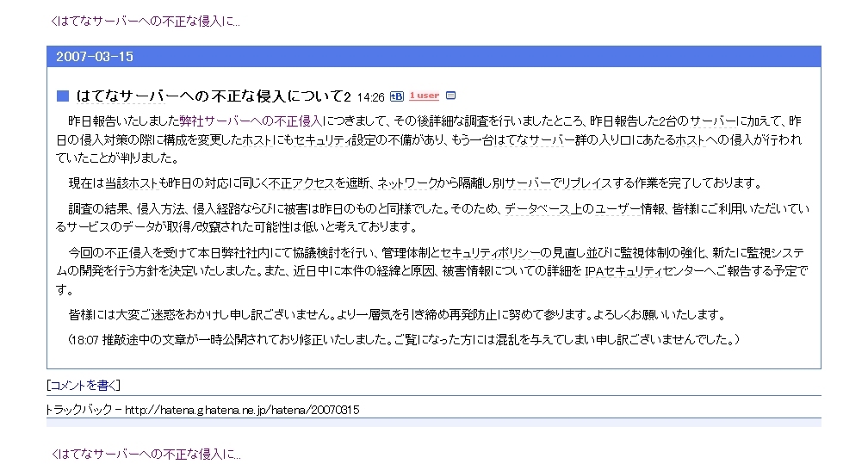Image resolution: width=868 pixels, height=464 pixels.
Task: Click the keyword 'データベース' in the third paragraph
Action: click(x=537, y=209)
